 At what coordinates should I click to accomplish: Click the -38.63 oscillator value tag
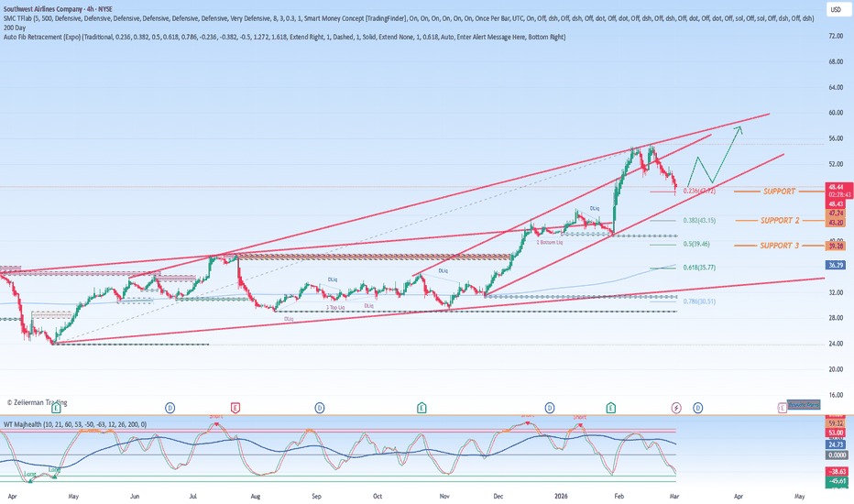pyautogui.click(x=838, y=471)
